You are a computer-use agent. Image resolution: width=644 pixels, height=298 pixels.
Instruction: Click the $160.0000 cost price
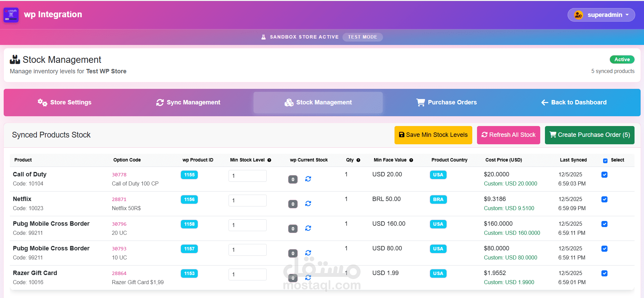pos(498,224)
